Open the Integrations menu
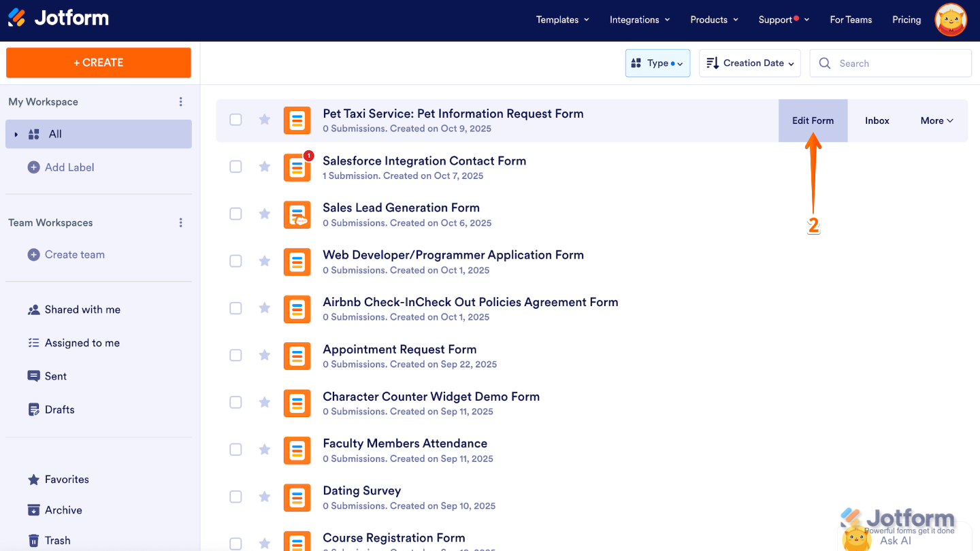This screenshot has height=551, width=980. (x=639, y=20)
